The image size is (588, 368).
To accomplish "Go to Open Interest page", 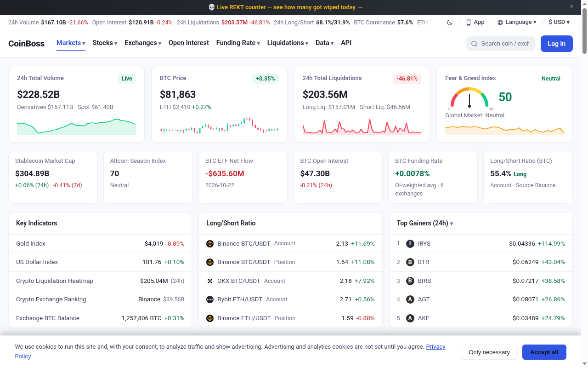I will (x=189, y=43).
